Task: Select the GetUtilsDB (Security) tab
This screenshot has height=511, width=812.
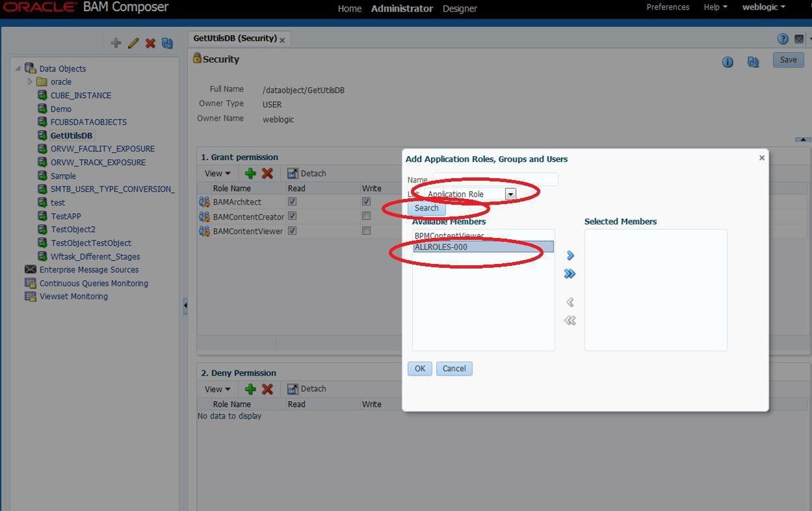Action: pyautogui.click(x=235, y=38)
